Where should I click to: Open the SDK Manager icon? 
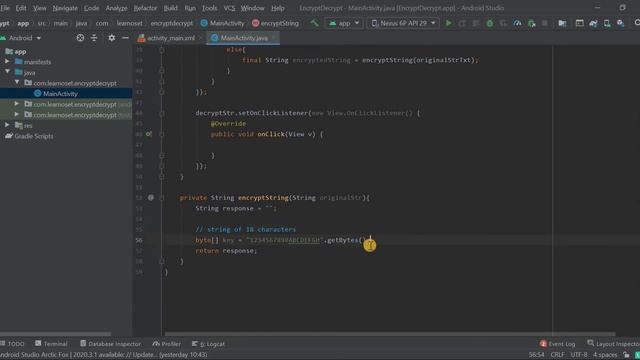click(620, 23)
